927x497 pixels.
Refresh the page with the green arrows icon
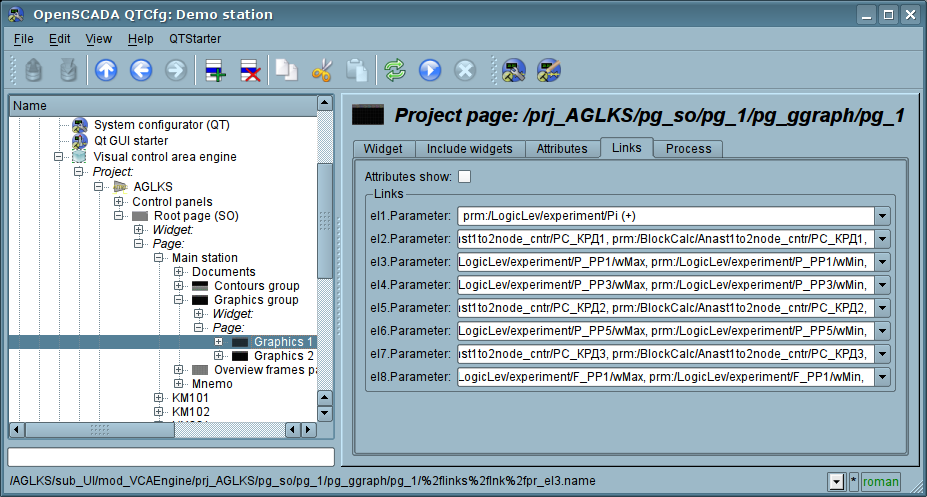tap(396, 70)
